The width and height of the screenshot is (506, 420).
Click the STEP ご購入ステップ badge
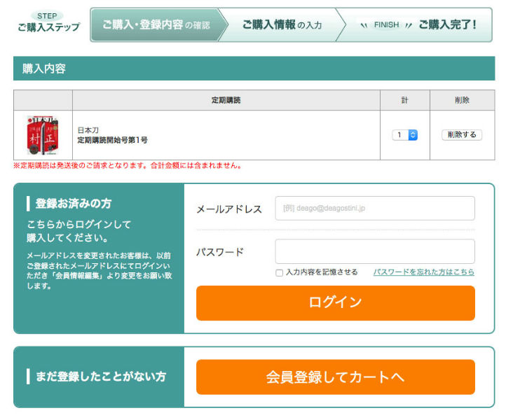coord(48,22)
